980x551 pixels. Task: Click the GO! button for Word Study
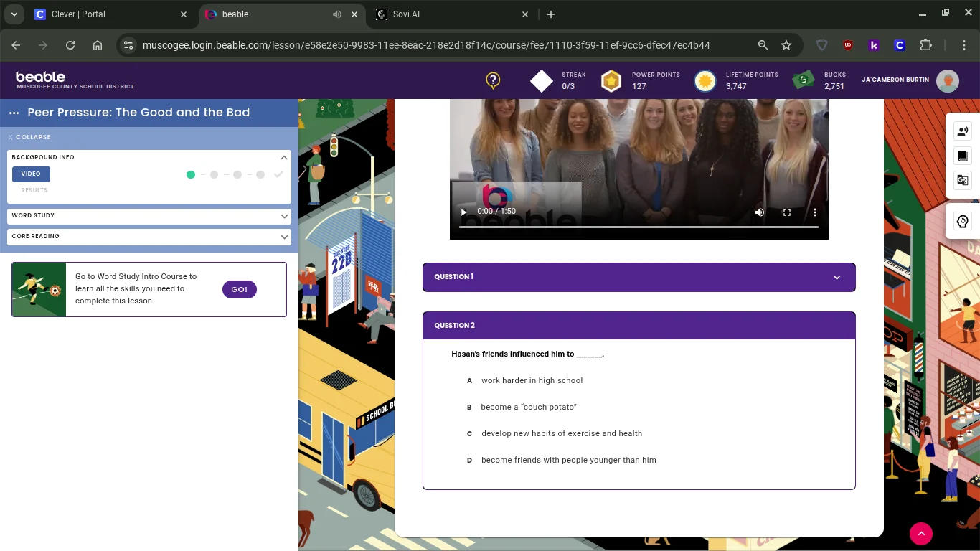pyautogui.click(x=239, y=289)
